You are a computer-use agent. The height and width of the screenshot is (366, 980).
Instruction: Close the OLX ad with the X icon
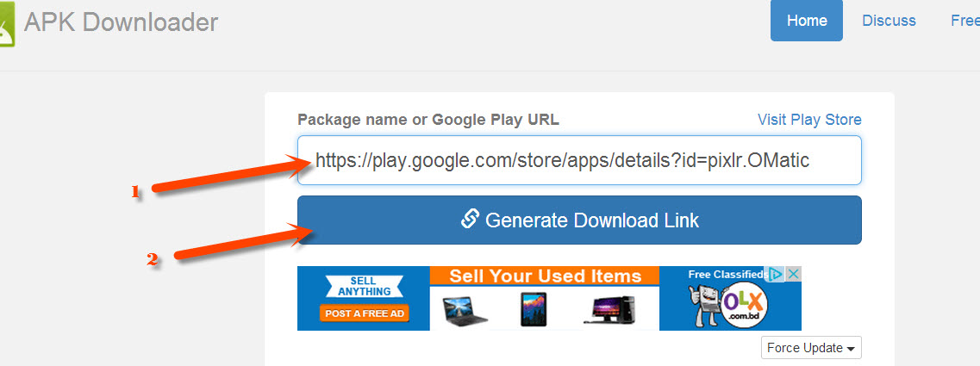793,274
